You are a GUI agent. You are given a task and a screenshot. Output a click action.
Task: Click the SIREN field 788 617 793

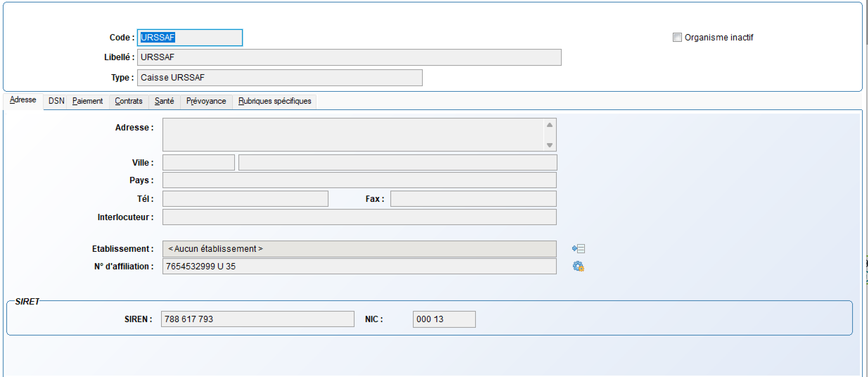(258, 319)
